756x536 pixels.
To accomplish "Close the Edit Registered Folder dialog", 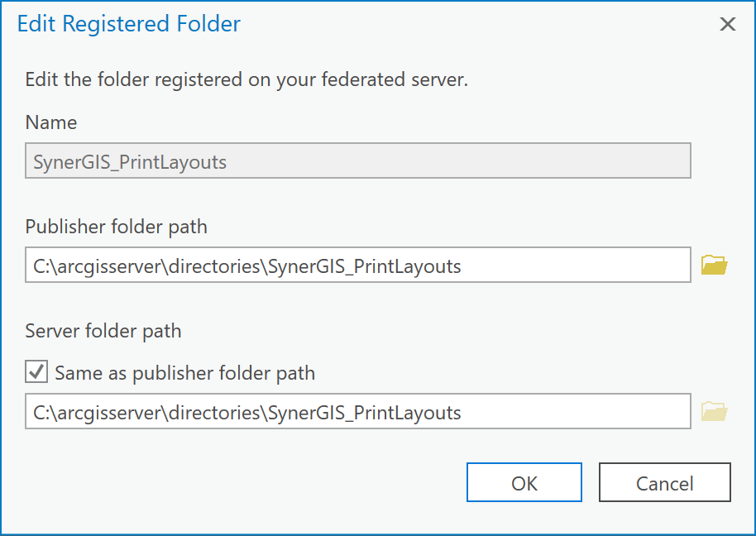I will click(x=726, y=24).
